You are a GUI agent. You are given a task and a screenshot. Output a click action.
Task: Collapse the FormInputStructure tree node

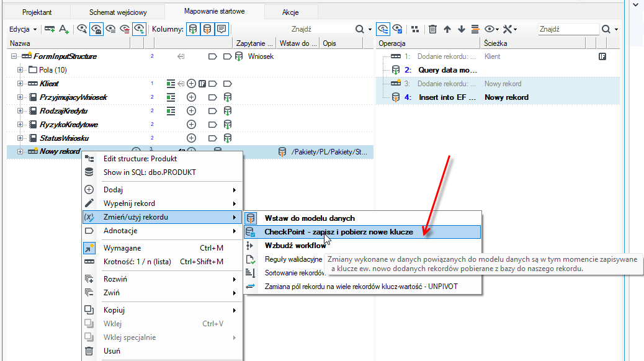tap(14, 56)
